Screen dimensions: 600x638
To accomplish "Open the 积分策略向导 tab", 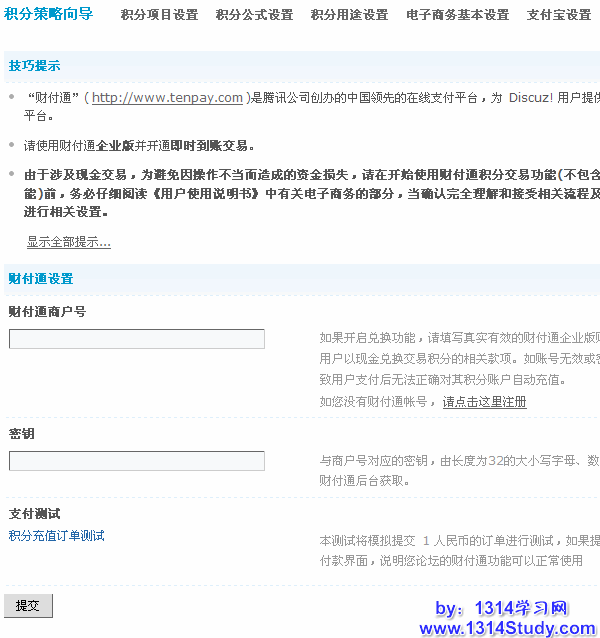I will (49, 14).
